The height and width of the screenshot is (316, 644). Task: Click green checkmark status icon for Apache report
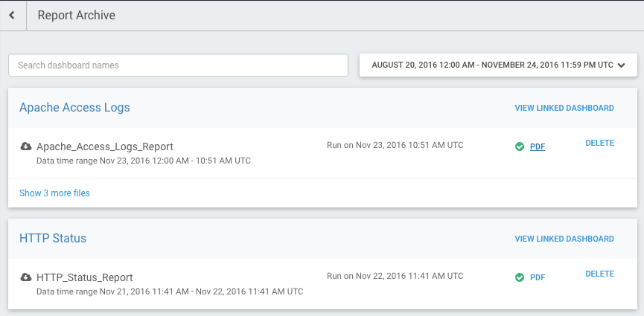(x=520, y=146)
